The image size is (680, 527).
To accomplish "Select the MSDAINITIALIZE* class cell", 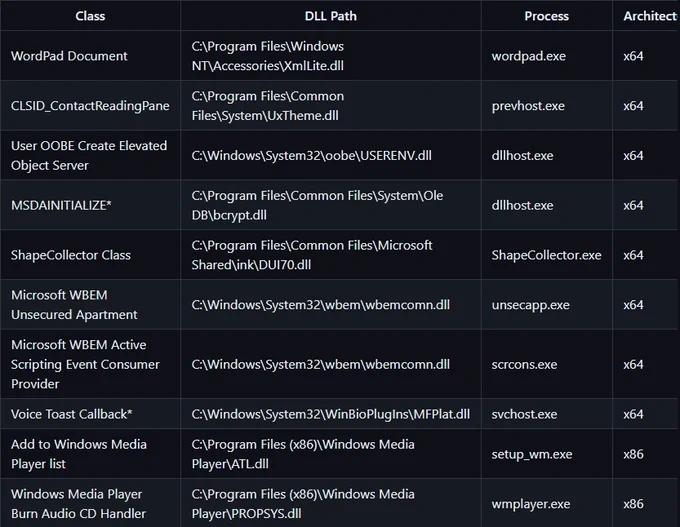I will [x=90, y=205].
